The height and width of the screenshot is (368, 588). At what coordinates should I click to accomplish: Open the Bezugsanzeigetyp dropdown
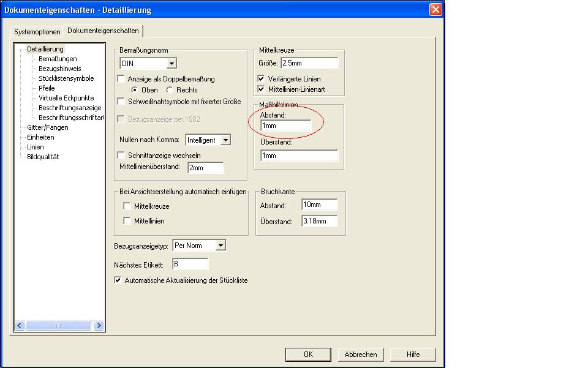point(221,246)
